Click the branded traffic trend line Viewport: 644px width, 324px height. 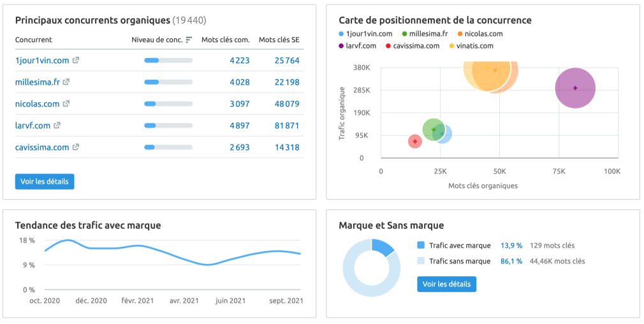[x=173, y=253]
